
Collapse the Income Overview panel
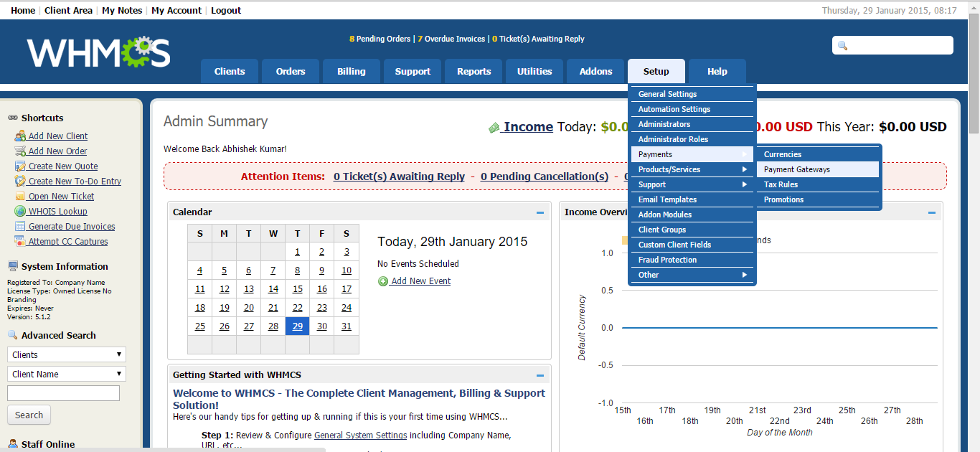[x=932, y=212]
